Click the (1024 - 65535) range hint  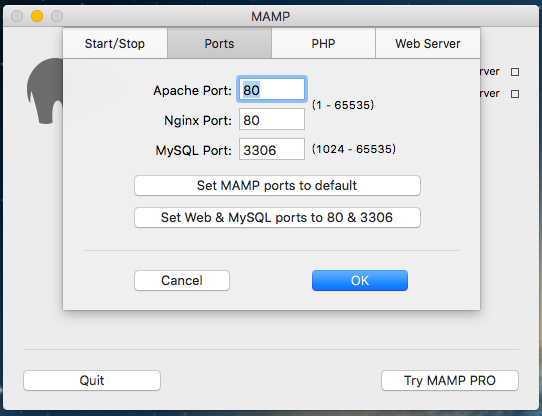click(x=354, y=149)
